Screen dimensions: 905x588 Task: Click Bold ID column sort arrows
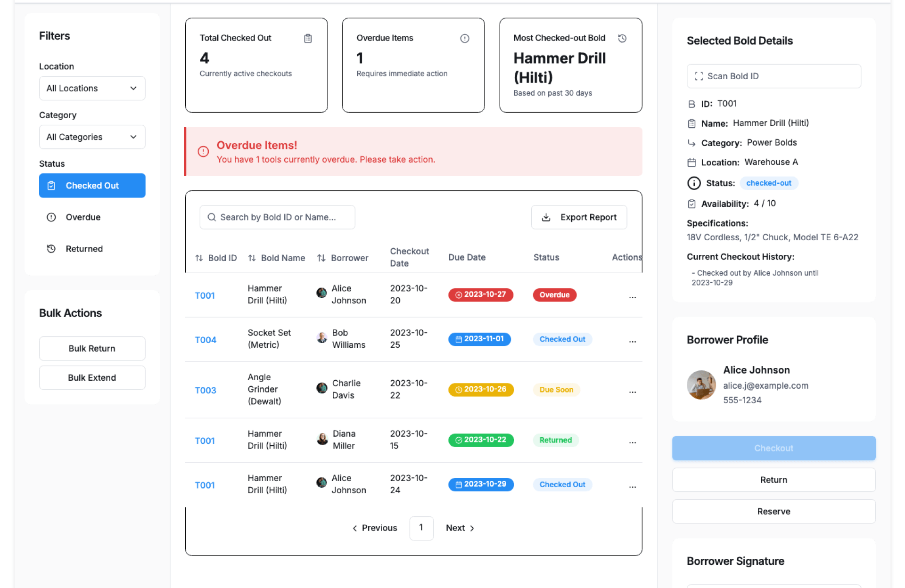pyautogui.click(x=199, y=258)
